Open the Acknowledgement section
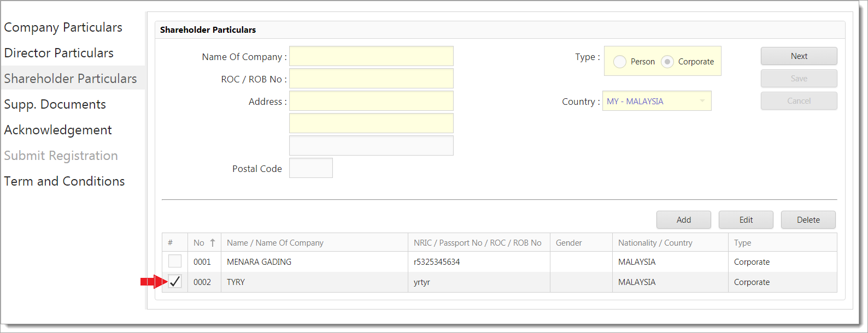Image resolution: width=868 pixels, height=333 pixels. (57, 130)
